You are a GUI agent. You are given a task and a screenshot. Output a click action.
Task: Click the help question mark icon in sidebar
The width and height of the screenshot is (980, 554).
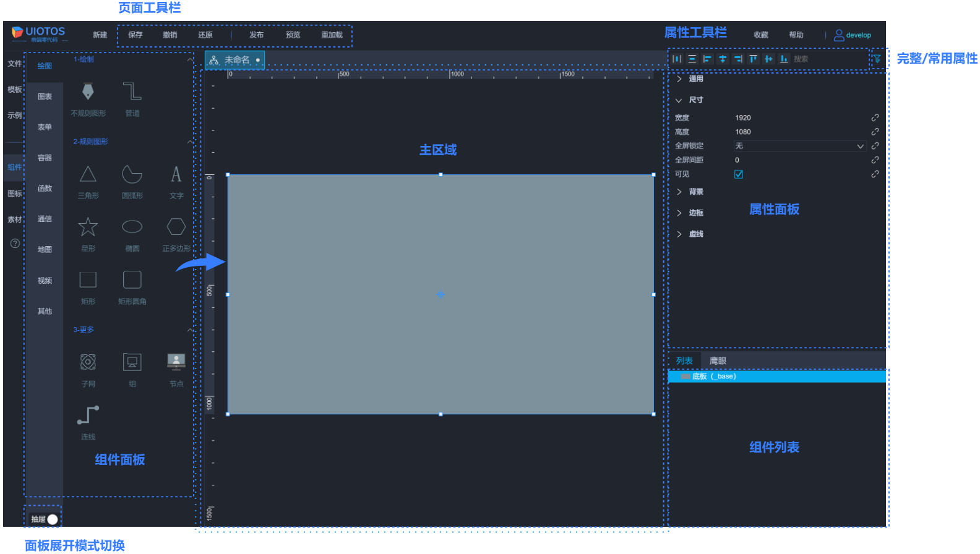pyautogui.click(x=15, y=244)
